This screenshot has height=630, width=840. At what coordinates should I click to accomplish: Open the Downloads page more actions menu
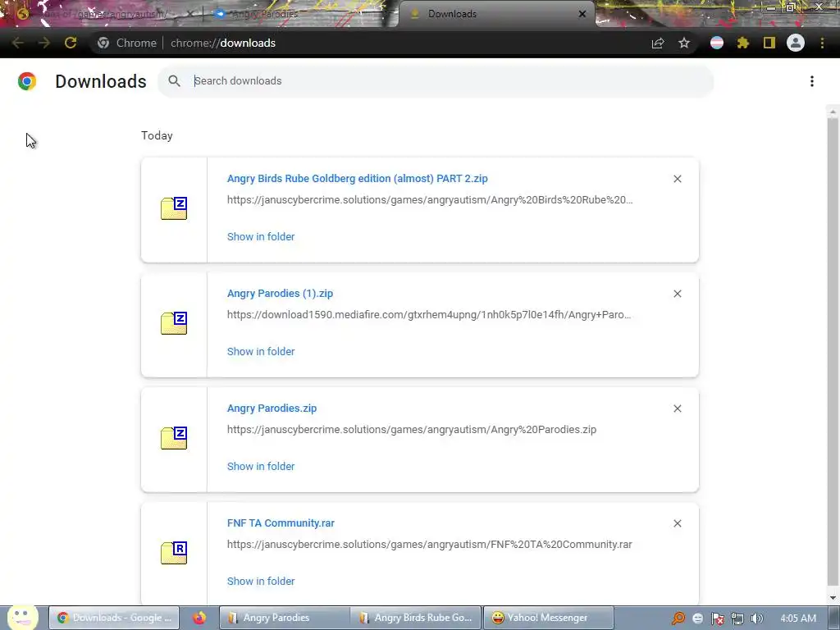[x=812, y=81]
